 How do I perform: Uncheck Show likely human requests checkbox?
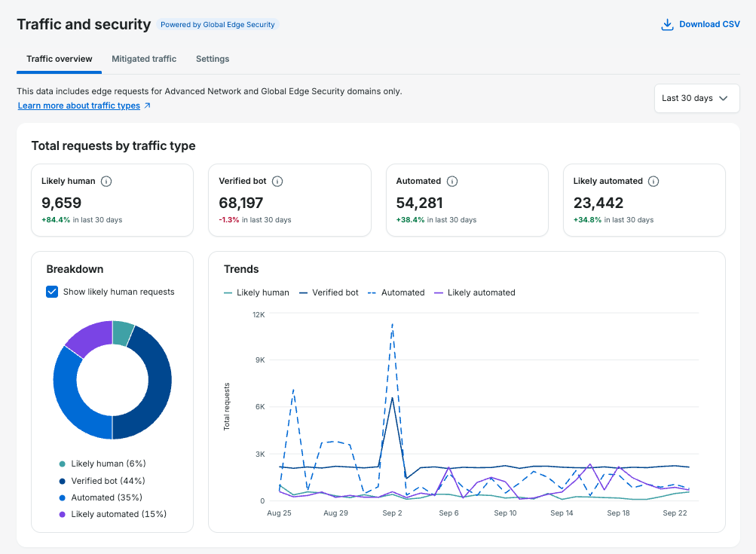[x=52, y=292]
